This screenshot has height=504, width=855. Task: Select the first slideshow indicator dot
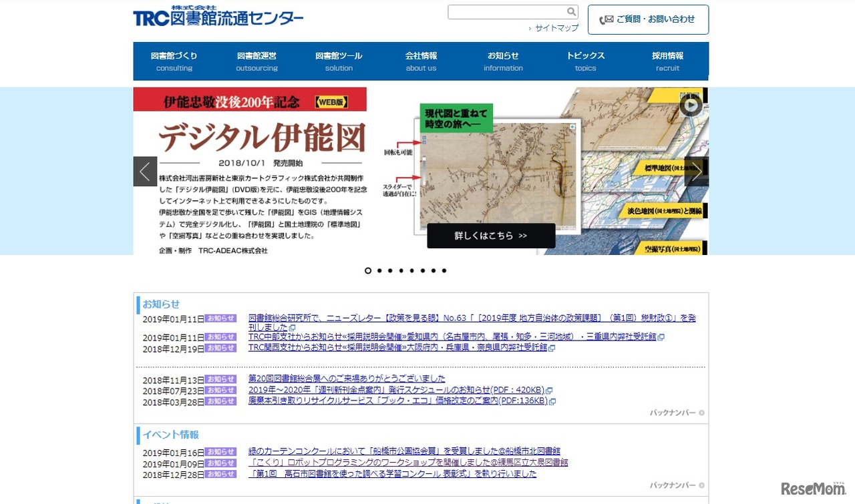point(368,270)
